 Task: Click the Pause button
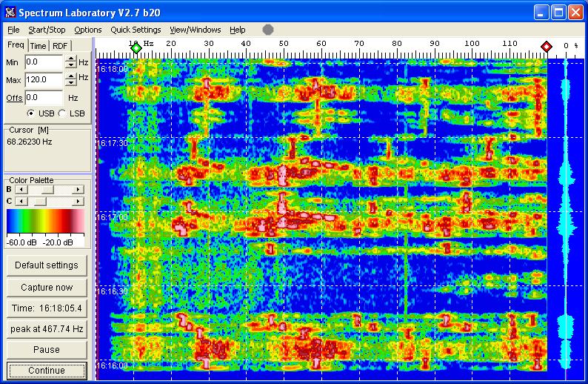[x=47, y=350]
